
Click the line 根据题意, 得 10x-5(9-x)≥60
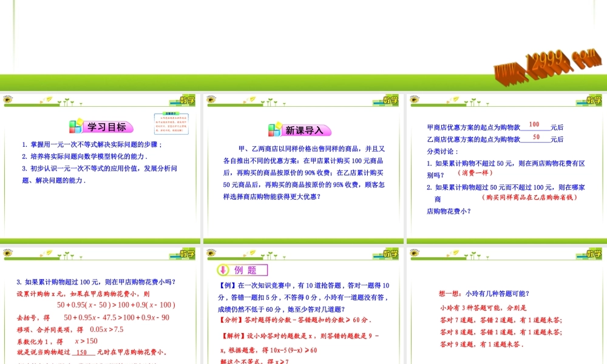(269, 350)
